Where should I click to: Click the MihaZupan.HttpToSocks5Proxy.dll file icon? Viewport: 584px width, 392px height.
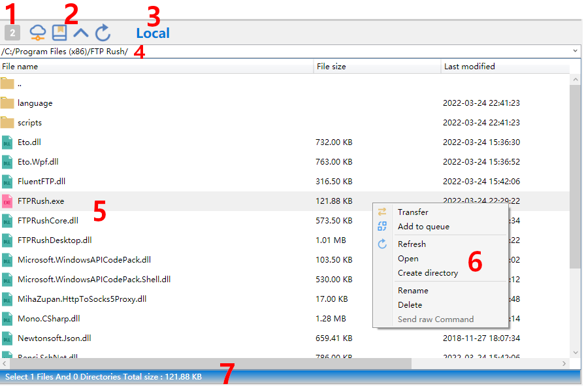(7, 299)
